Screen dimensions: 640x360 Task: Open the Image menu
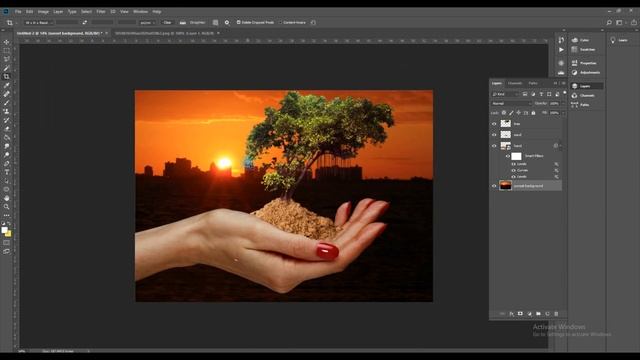(43, 11)
